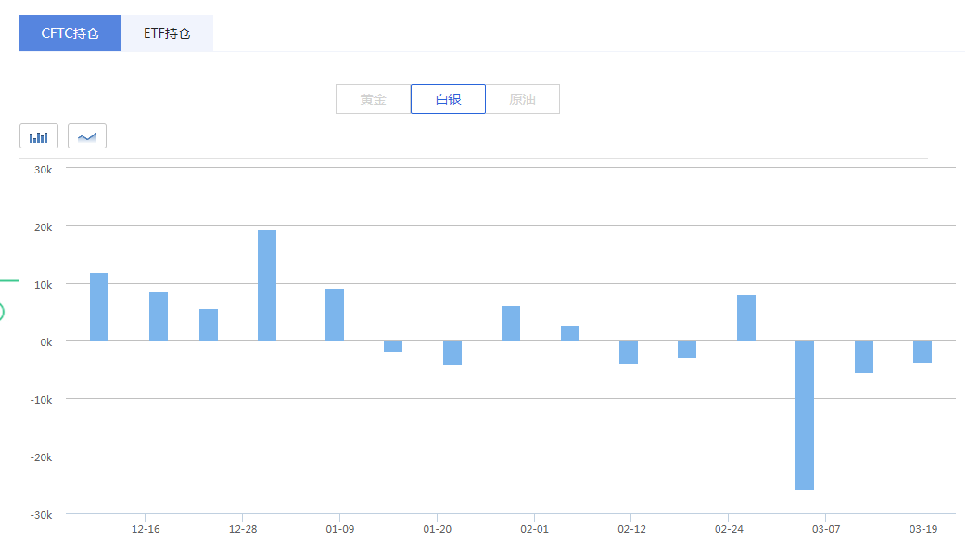Switch to line chart view icon

point(87,136)
